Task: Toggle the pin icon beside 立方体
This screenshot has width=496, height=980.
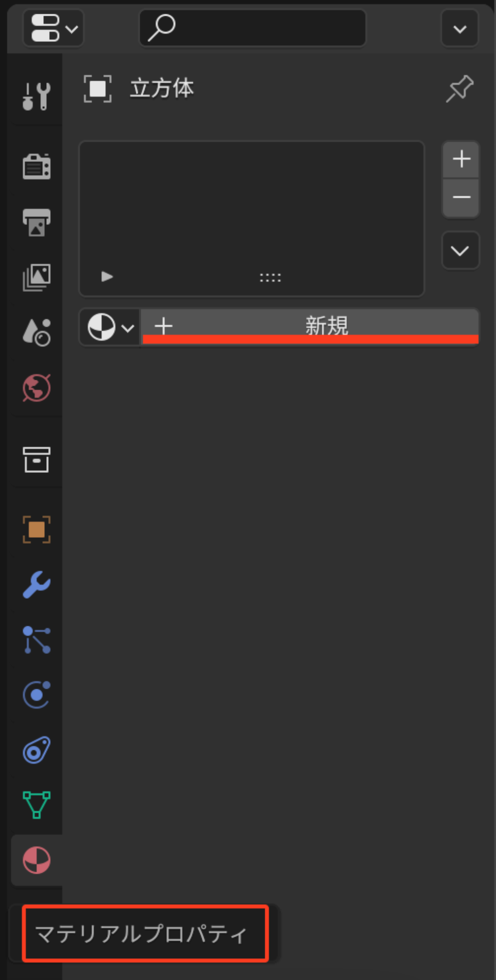Action: coord(460,89)
